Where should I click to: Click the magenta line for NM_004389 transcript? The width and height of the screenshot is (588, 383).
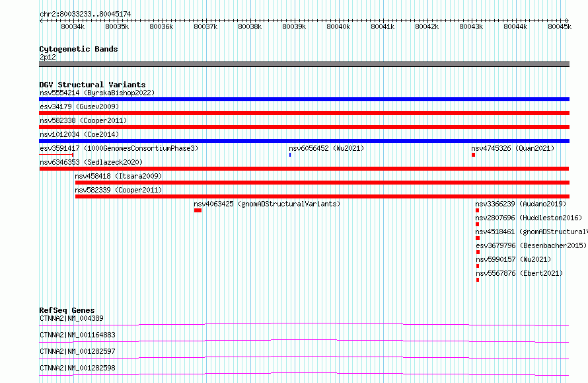coord(304,324)
